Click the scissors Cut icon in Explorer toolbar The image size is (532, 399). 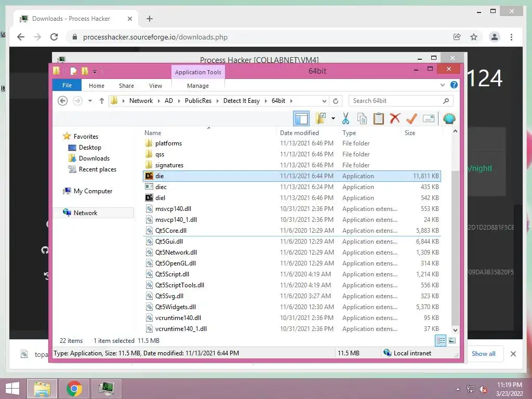click(345, 118)
